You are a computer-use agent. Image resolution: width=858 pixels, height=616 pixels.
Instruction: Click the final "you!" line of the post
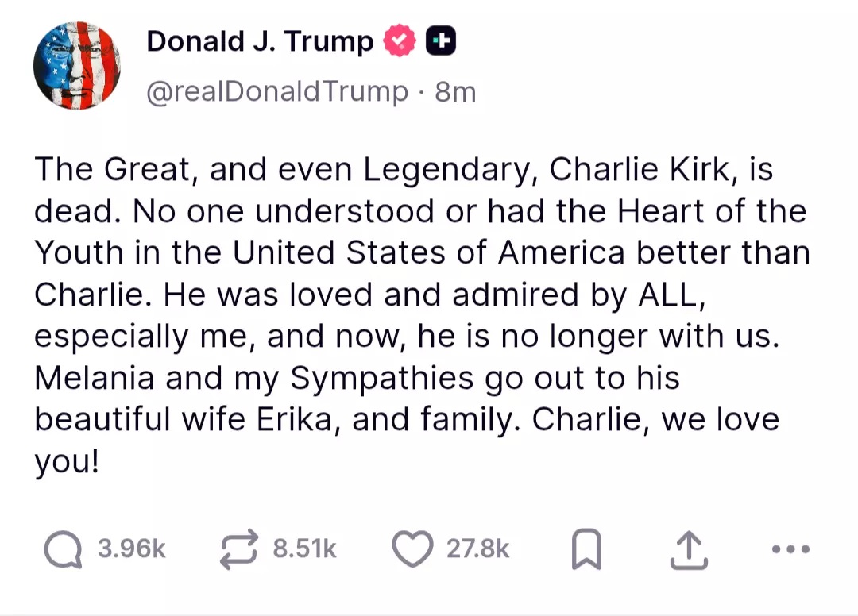coord(67,462)
